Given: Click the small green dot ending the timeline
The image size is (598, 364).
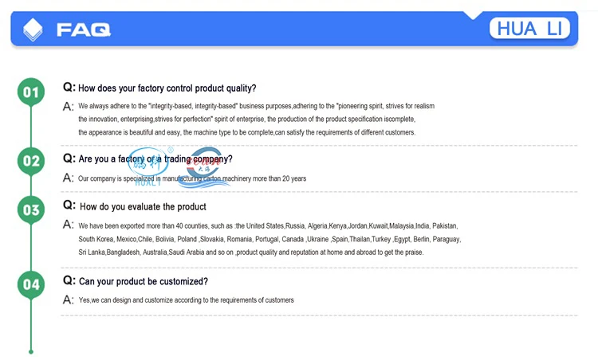Looking at the screenshot, I should pos(30,350).
